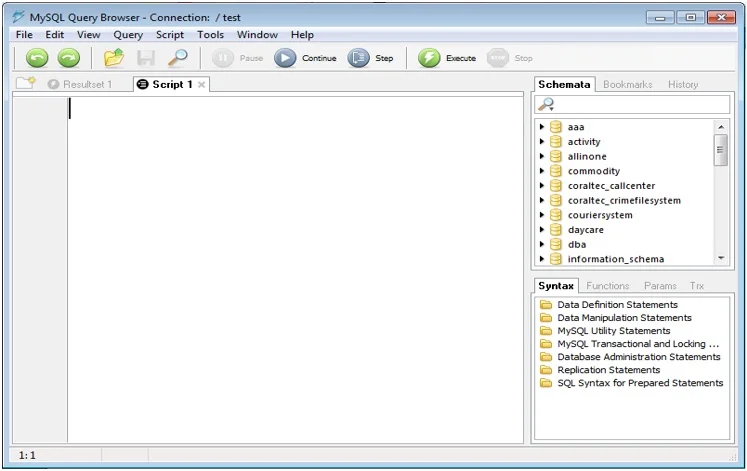Open Replication Statements folder icon
This screenshot has width=747, height=471.
pyautogui.click(x=545, y=370)
